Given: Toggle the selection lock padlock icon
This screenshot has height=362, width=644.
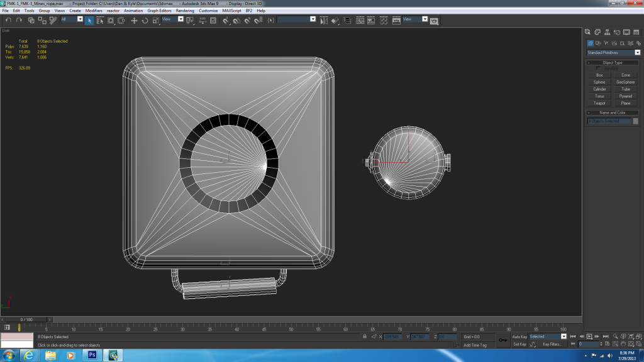Looking at the screenshot, I should click(x=365, y=337).
